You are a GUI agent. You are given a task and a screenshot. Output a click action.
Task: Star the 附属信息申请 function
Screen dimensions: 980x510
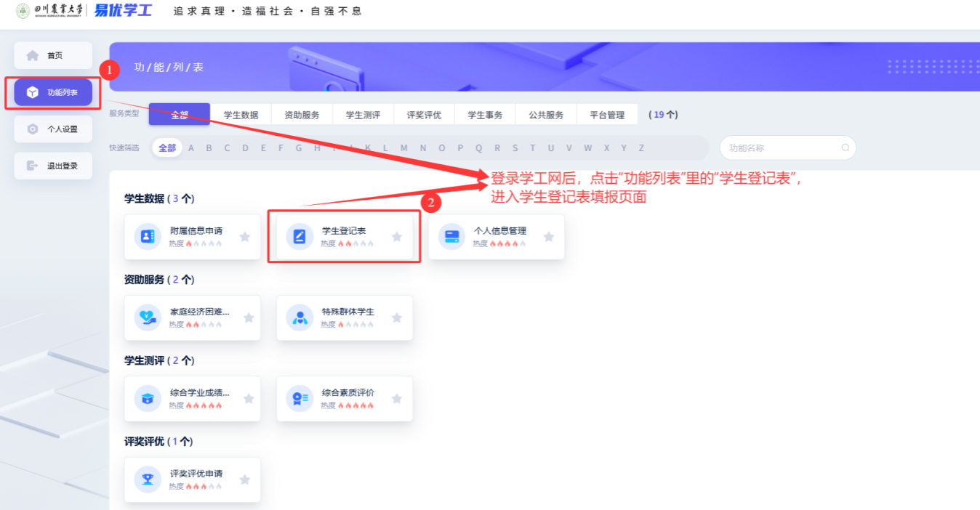coord(245,237)
